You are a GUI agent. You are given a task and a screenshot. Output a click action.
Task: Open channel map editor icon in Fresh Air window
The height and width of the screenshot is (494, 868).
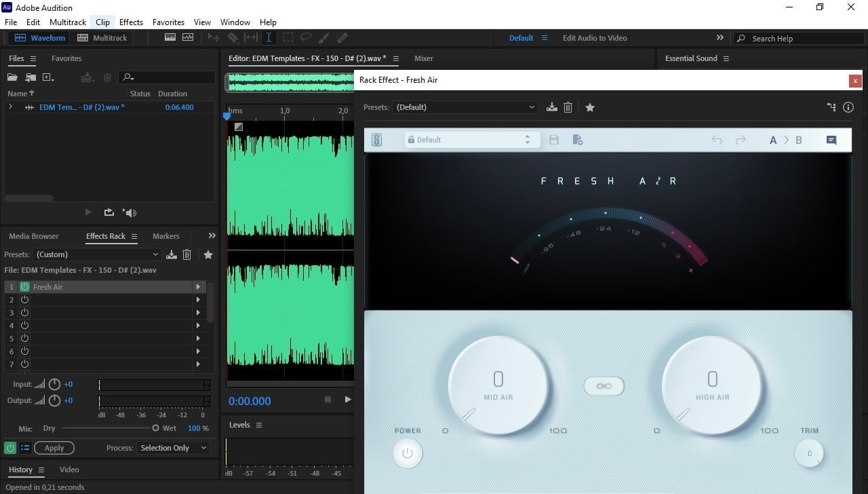point(831,107)
